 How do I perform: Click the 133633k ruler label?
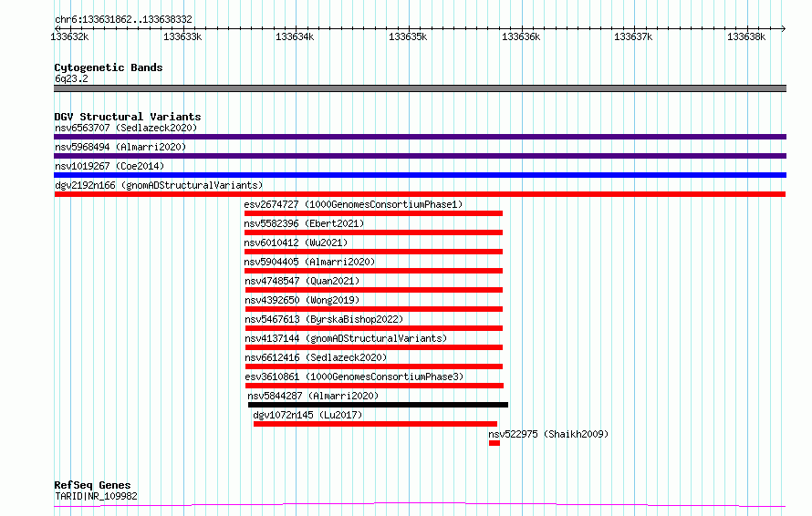click(x=182, y=36)
